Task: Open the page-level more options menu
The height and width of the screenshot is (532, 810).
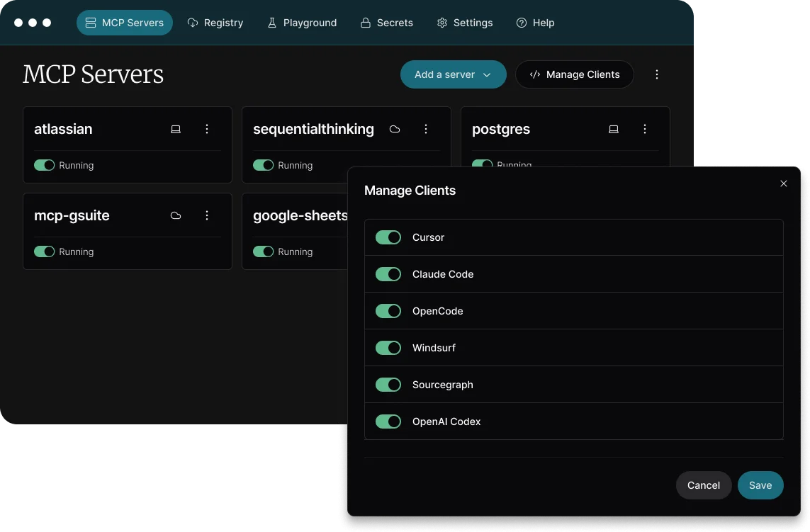Action: click(657, 74)
